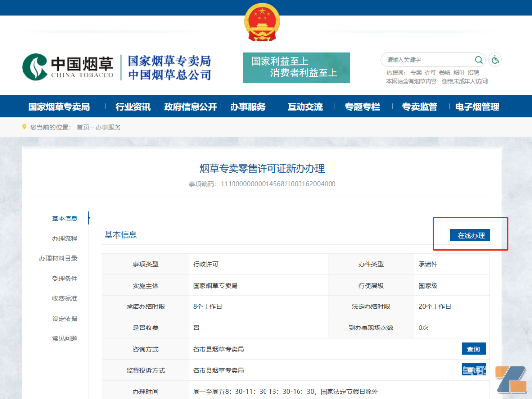Click the 在线办理 button
The height and width of the screenshot is (399, 532).
pos(470,235)
